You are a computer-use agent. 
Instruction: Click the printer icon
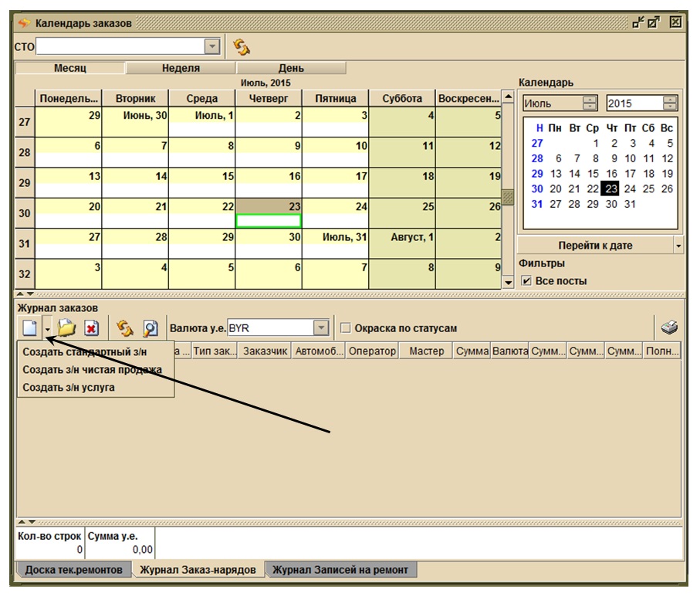[669, 327]
